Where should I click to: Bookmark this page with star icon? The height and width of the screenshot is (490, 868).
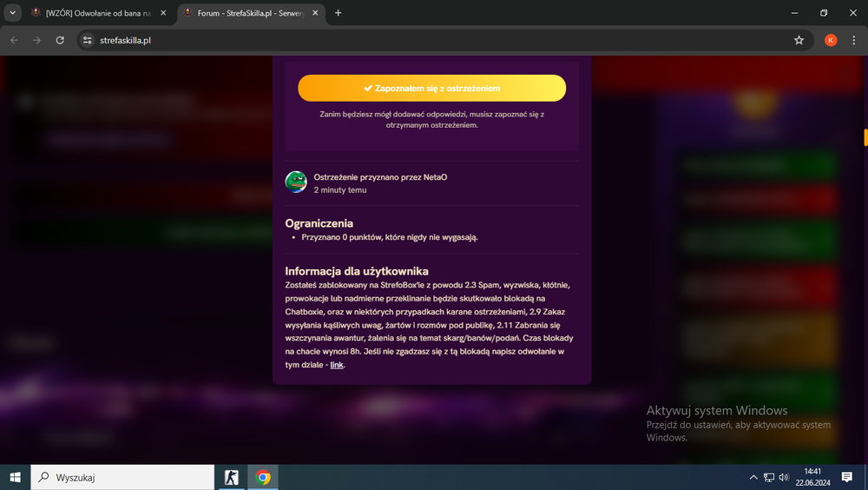(x=799, y=40)
